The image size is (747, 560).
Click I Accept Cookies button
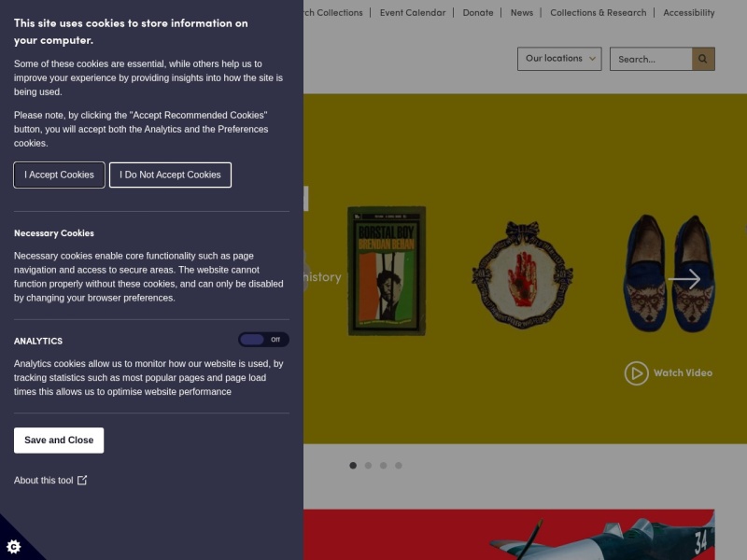click(59, 175)
